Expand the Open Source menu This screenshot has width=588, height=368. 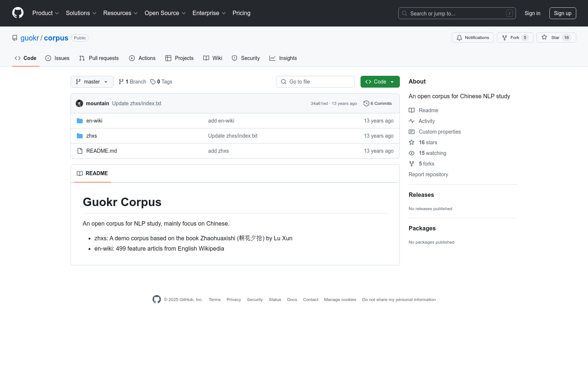coord(165,13)
